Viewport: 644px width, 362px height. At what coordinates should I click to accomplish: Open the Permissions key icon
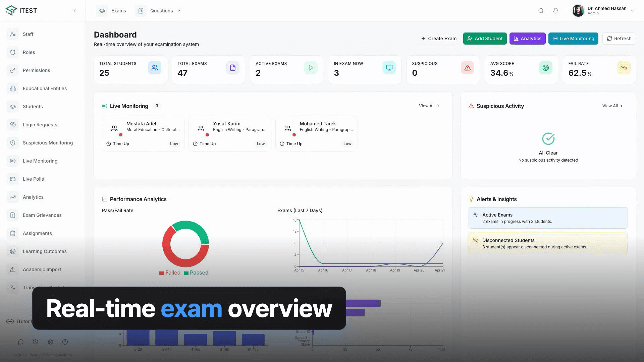tap(13, 70)
